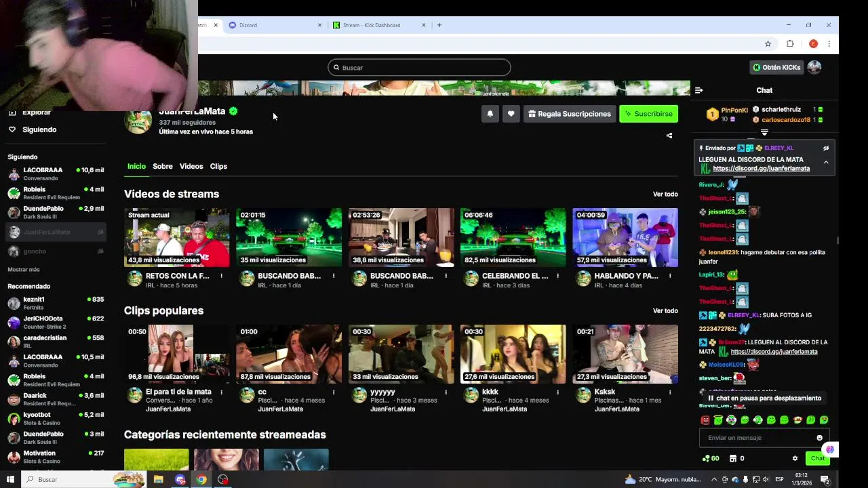Viewport: 868px width, 488px height.
Task: Open DuendePablo in Siguiendo list
Action: (x=56, y=212)
